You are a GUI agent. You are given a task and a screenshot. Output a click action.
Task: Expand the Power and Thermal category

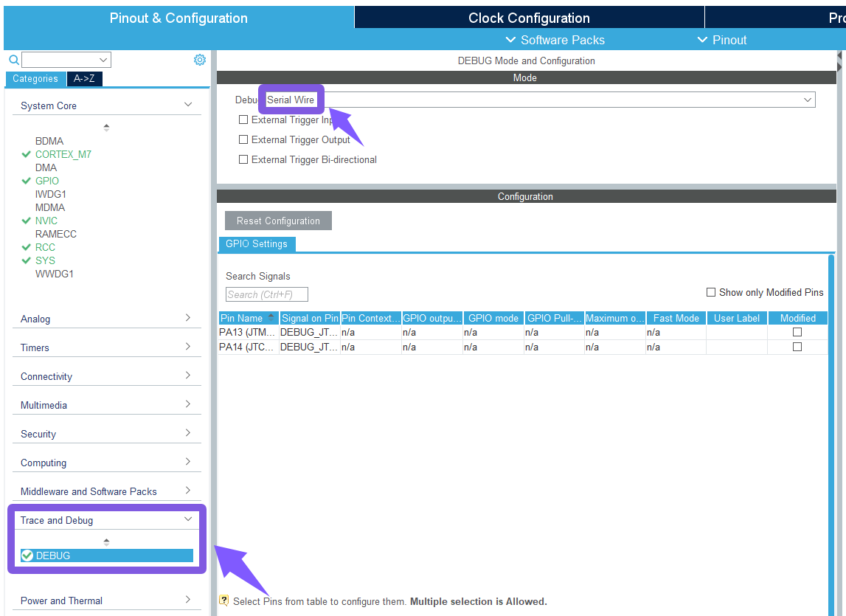tap(188, 599)
